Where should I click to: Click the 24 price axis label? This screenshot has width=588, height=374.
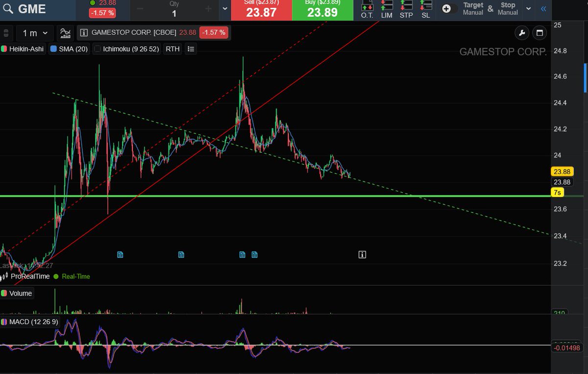tap(557, 155)
